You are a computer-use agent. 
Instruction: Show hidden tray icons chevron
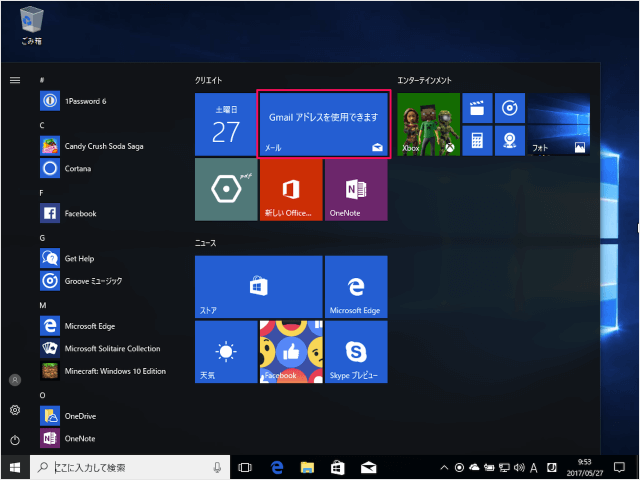pos(444,468)
